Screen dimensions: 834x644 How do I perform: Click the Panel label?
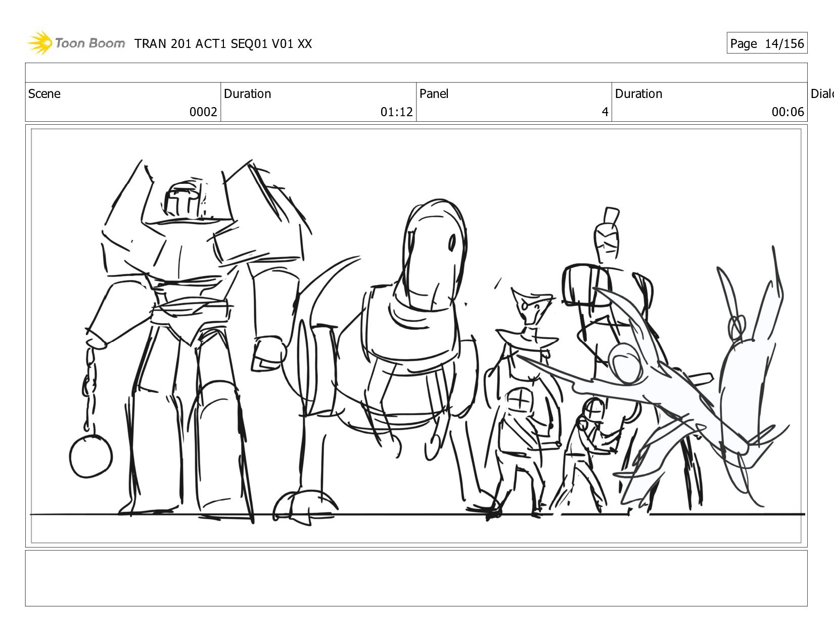click(x=434, y=94)
